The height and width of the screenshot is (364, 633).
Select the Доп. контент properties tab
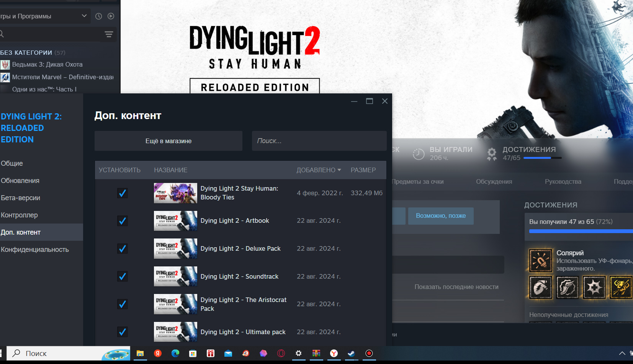tap(41, 232)
